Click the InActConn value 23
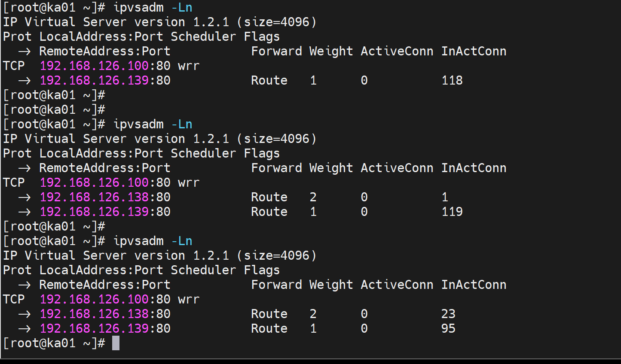Image resolution: width=621 pixels, height=364 pixels. click(x=448, y=314)
